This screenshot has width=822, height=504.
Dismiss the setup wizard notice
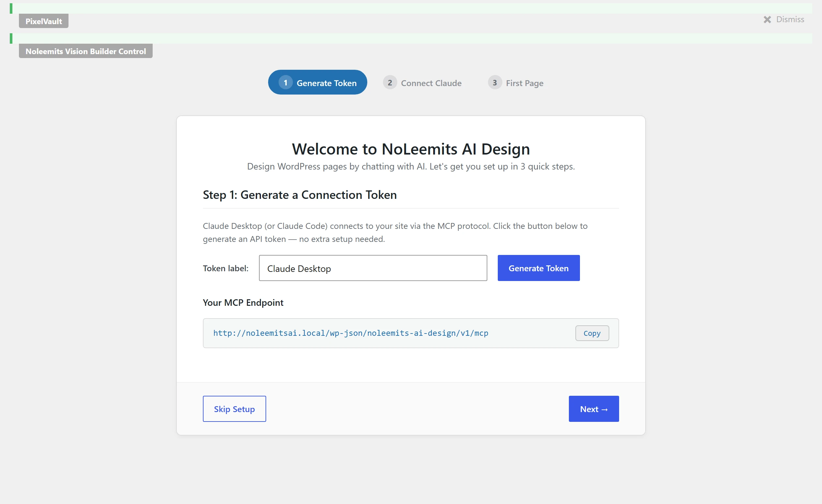tap(784, 19)
